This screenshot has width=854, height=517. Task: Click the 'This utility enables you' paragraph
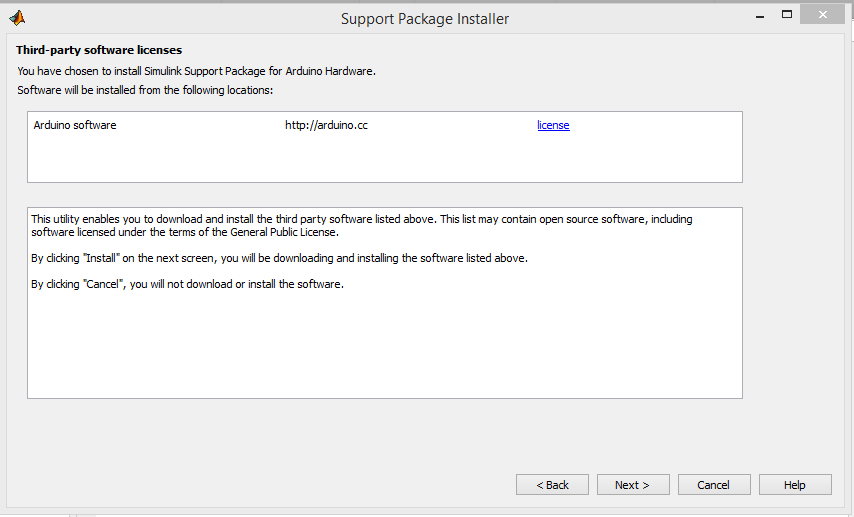362,226
